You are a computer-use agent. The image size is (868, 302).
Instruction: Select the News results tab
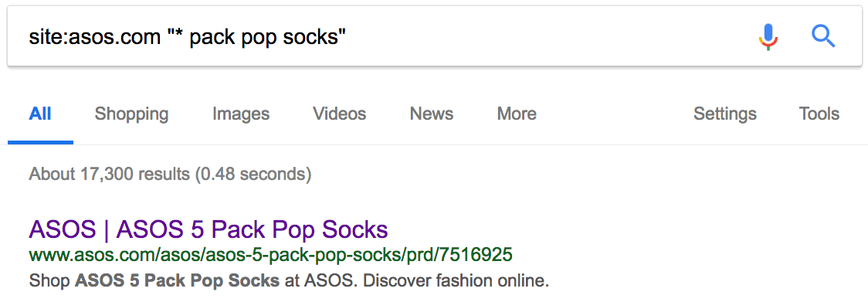(x=431, y=114)
